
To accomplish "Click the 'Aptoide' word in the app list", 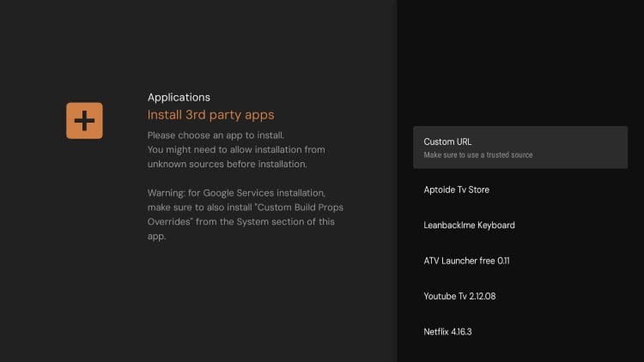I will (440, 190).
